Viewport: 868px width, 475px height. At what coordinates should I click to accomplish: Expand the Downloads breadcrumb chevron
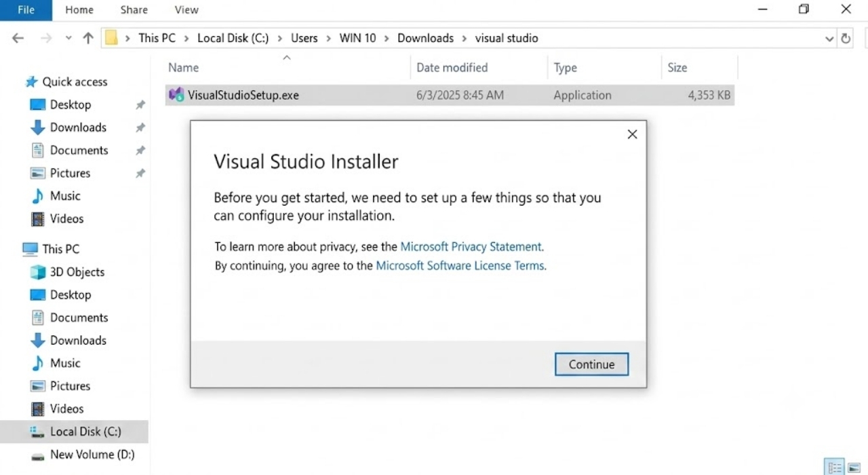[x=465, y=38]
